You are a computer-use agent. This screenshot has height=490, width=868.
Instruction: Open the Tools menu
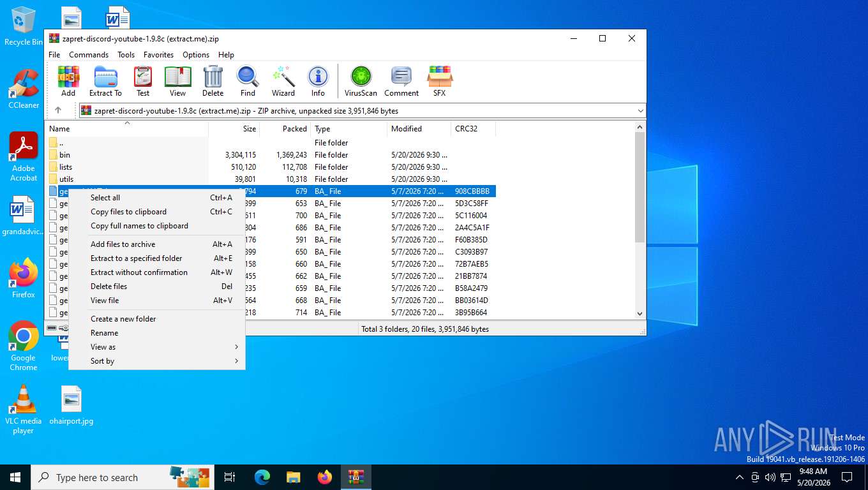coord(126,55)
